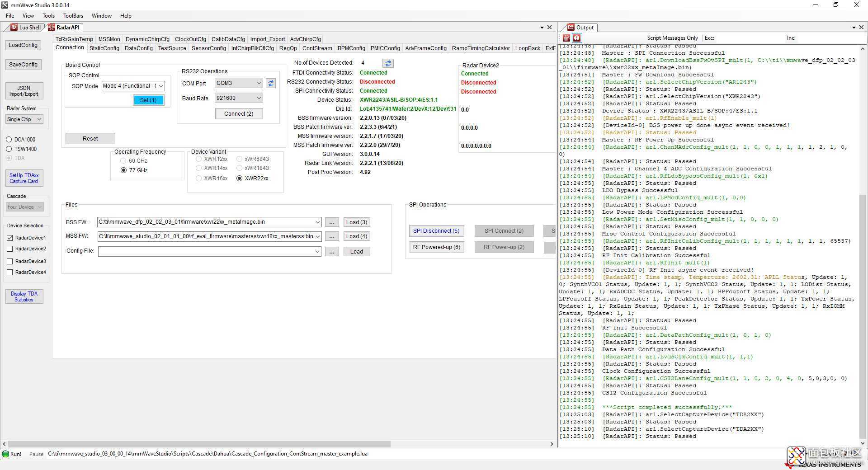Open the RadarAPI panel window-list arrow

[542, 28]
